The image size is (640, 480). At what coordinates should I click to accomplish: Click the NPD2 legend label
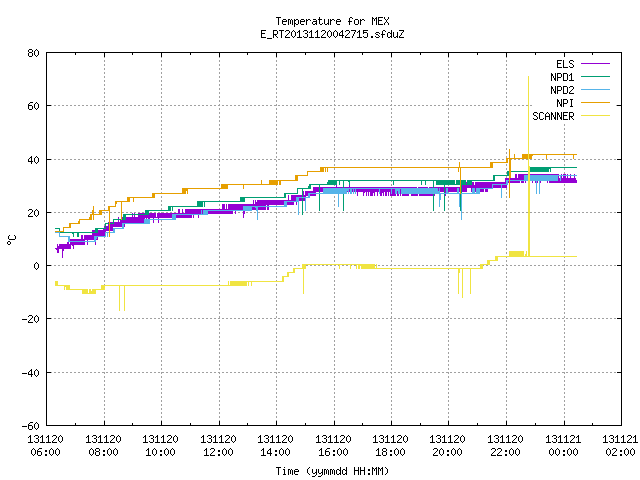[562, 90]
